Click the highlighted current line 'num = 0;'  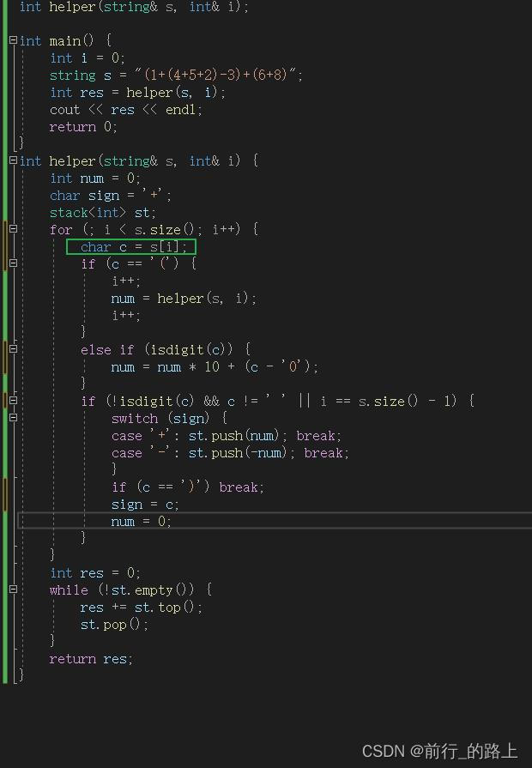coord(141,521)
